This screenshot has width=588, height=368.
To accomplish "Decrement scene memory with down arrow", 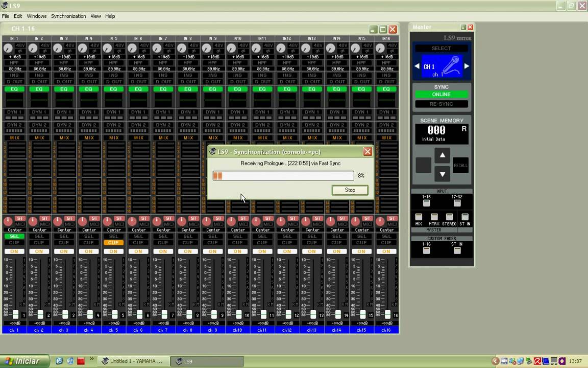I will [x=442, y=174].
